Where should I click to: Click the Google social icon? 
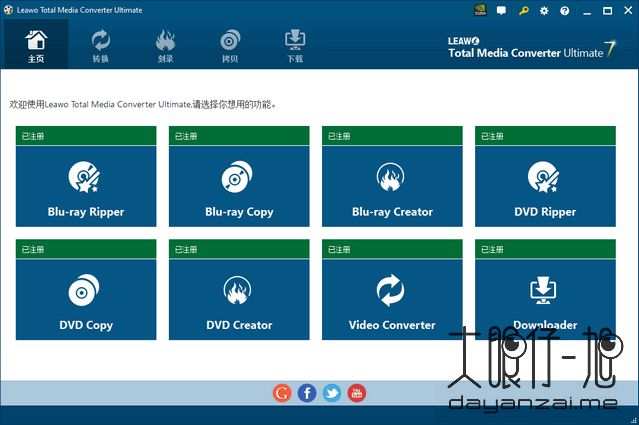pyautogui.click(x=282, y=393)
